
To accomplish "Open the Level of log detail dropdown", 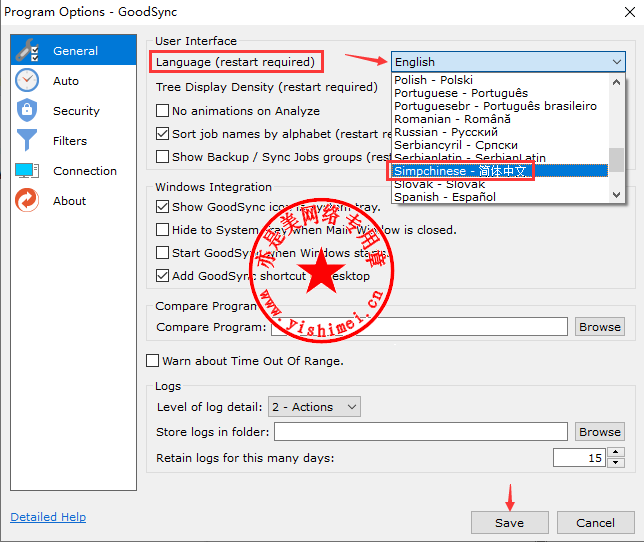I will point(314,407).
